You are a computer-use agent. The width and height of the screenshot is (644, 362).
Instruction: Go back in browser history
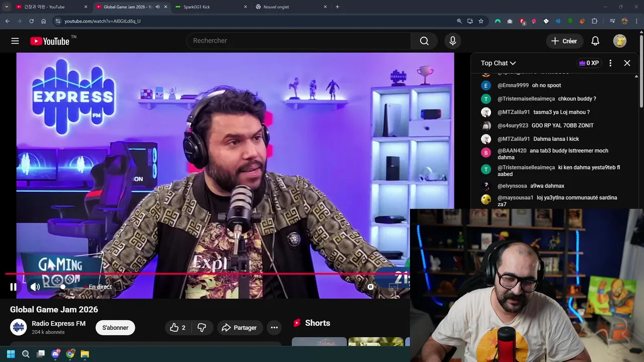7,21
